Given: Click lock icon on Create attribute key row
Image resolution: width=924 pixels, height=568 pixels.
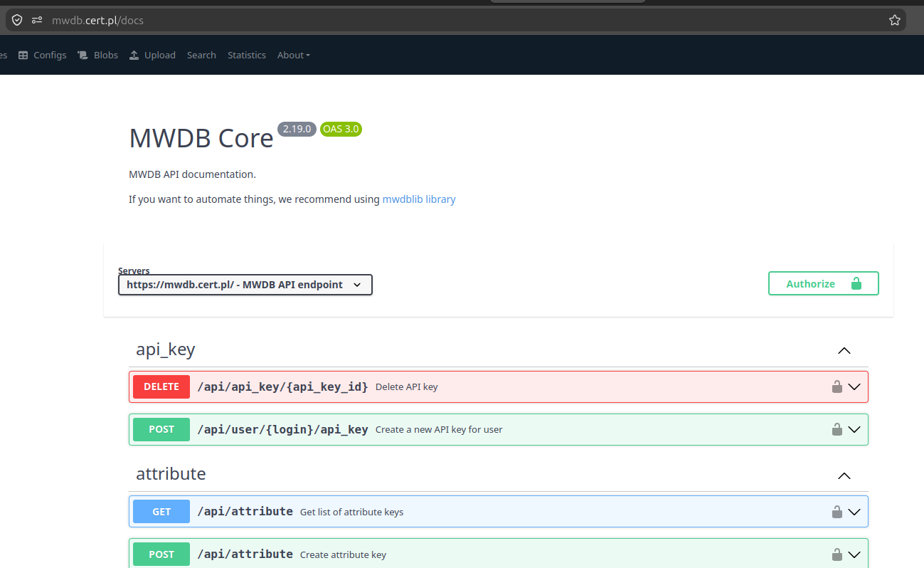Looking at the screenshot, I should 837,554.
